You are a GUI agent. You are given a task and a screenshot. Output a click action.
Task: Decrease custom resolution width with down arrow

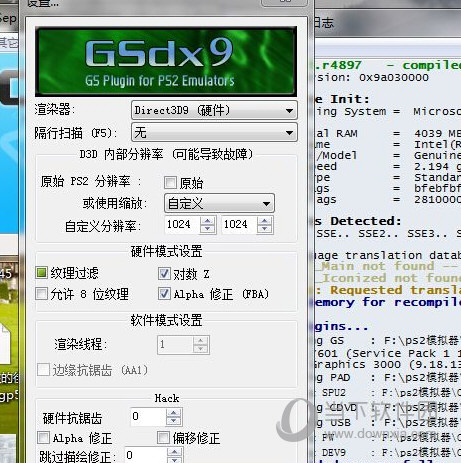(208, 229)
